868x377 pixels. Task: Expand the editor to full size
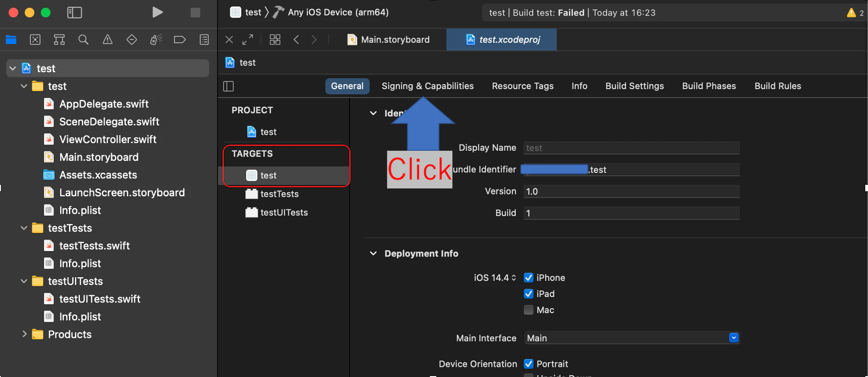pyautogui.click(x=248, y=40)
